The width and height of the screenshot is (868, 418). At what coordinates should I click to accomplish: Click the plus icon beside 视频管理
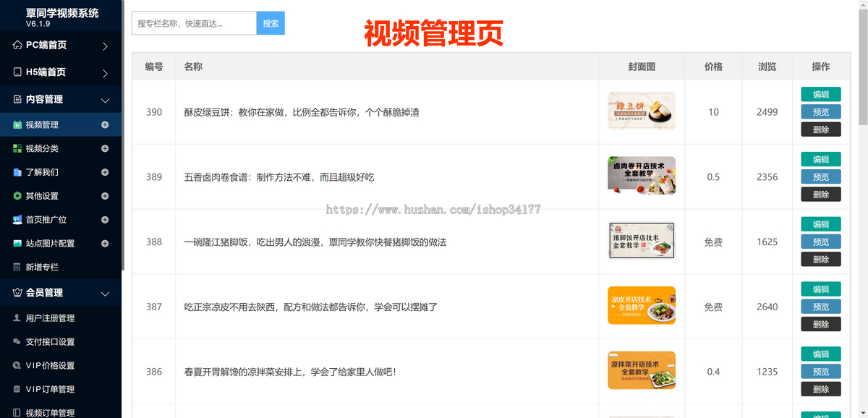click(105, 125)
